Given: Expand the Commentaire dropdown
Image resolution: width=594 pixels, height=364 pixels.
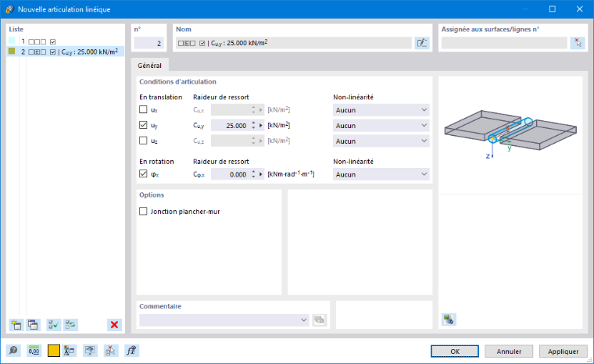Looking at the screenshot, I should [303, 320].
